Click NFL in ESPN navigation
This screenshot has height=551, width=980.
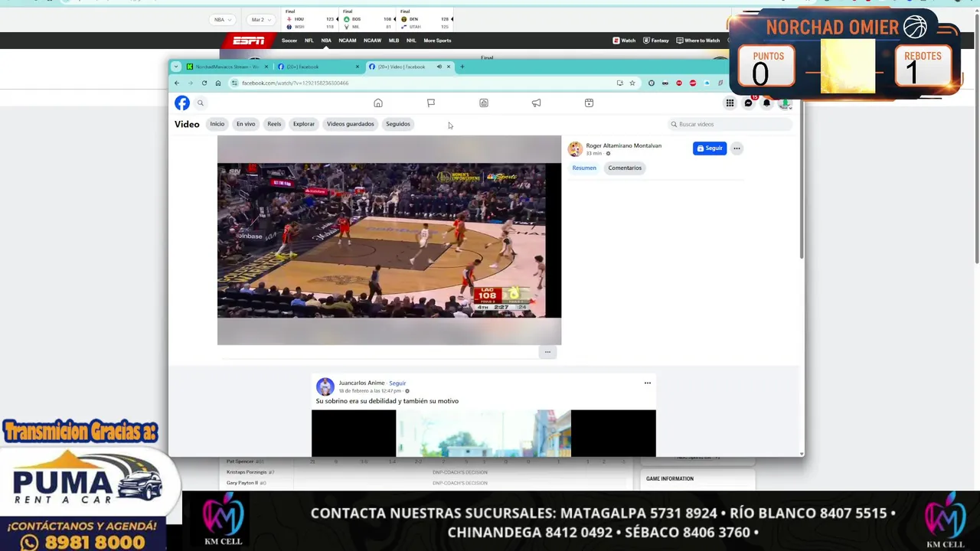pyautogui.click(x=309, y=41)
